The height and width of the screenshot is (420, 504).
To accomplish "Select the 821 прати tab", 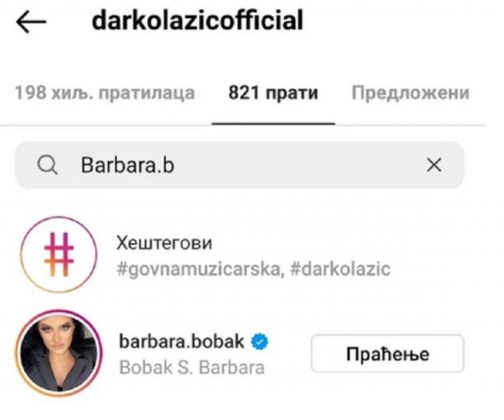I will point(273,93).
